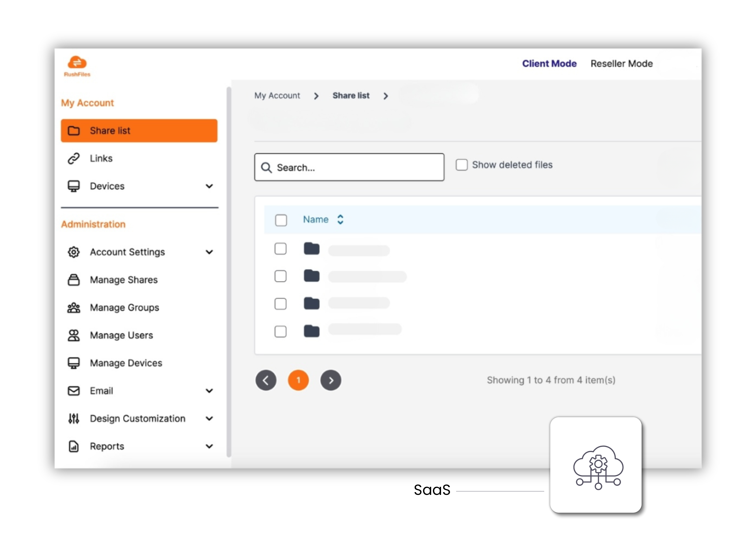
Task: Click the Links chain icon
Action: tap(74, 158)
